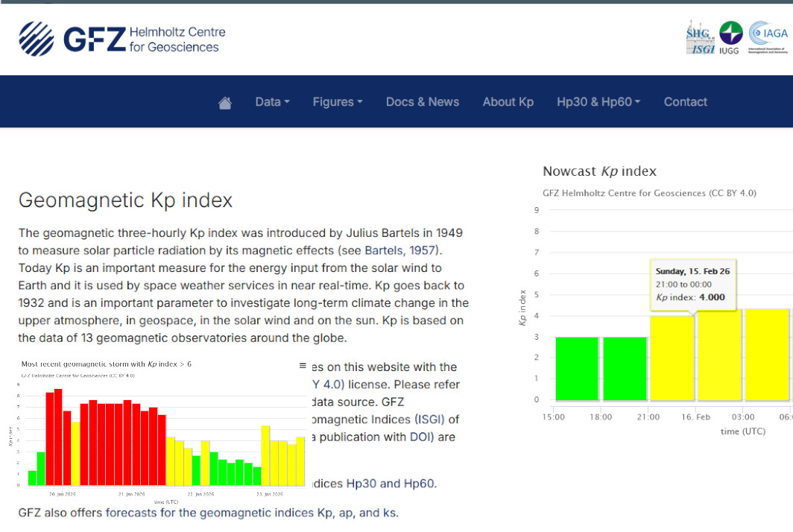Screen dimensions: 793x532
Task: Click the Nowcast Kp index chart title
Action: pos(599,171)
